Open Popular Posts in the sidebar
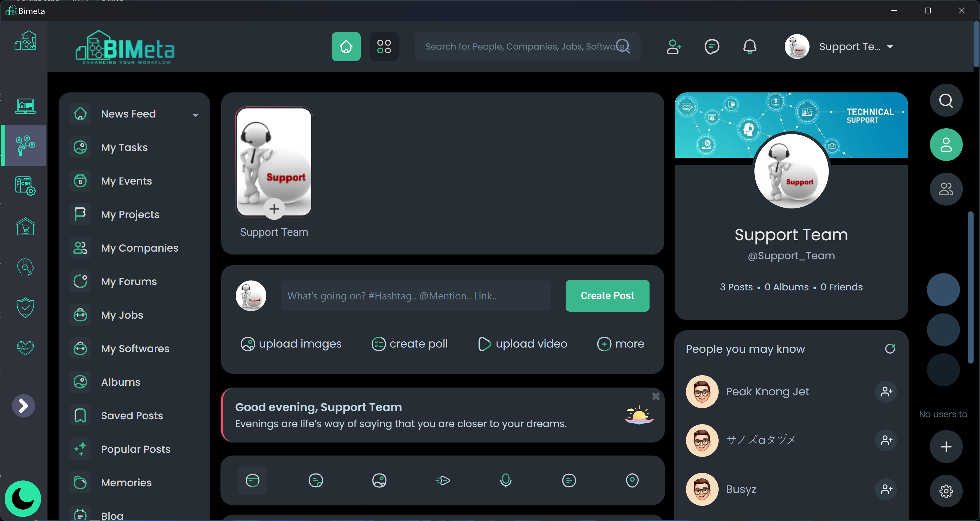 pos(134,449)
